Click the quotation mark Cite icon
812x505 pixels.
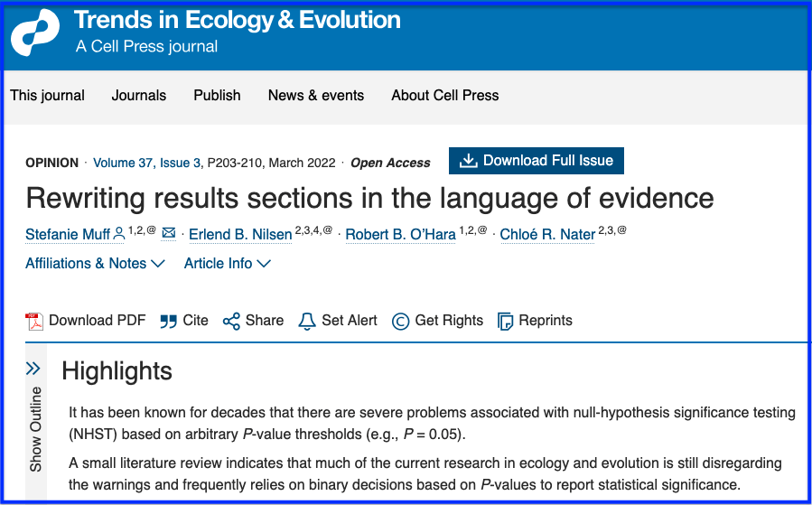(x=168, y=321)
